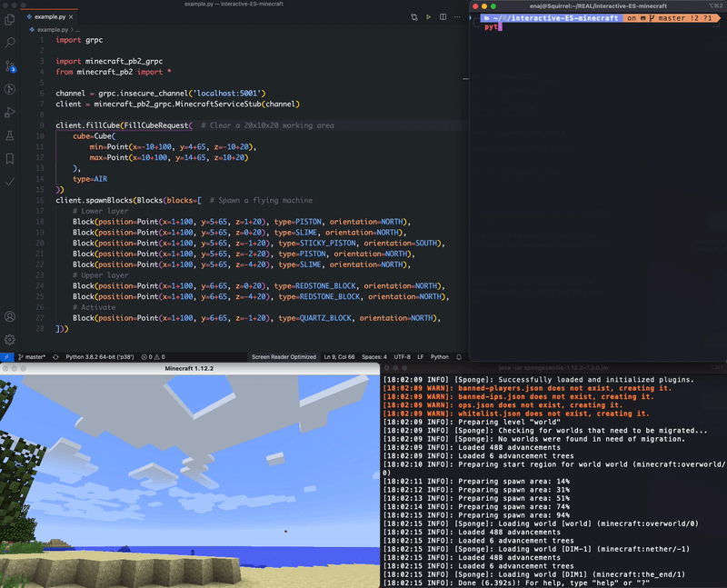This screenshot has width=727, height=588.
Task: Click the example.py breadcrumb
Action: click(x=53, y=30)
